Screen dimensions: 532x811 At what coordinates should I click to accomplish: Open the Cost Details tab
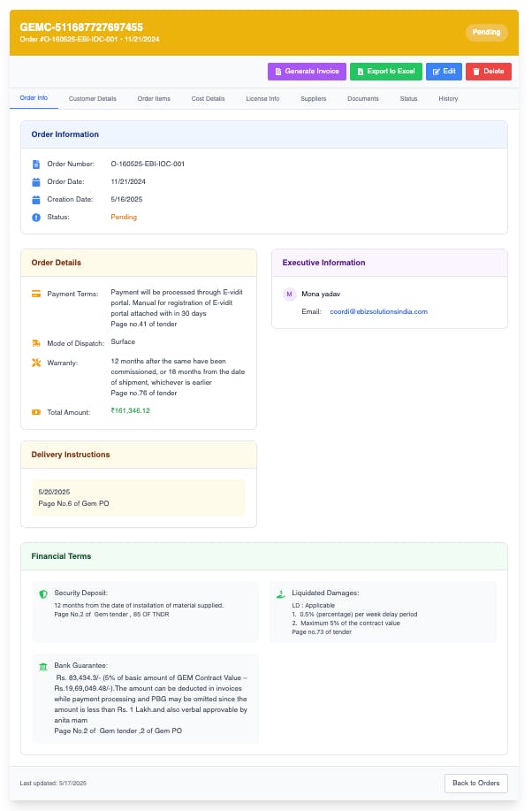(208, 98)
